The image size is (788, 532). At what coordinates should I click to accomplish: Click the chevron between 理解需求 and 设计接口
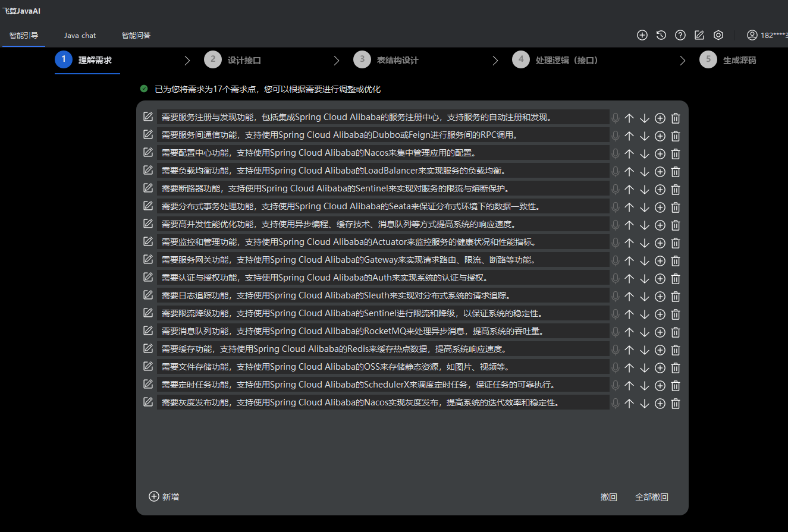click(187, 60)
